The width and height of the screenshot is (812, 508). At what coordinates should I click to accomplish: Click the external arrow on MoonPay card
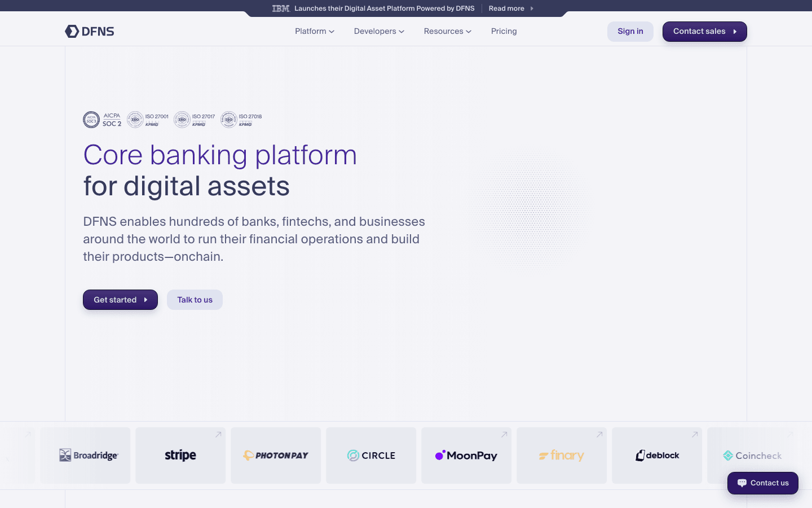504,435
